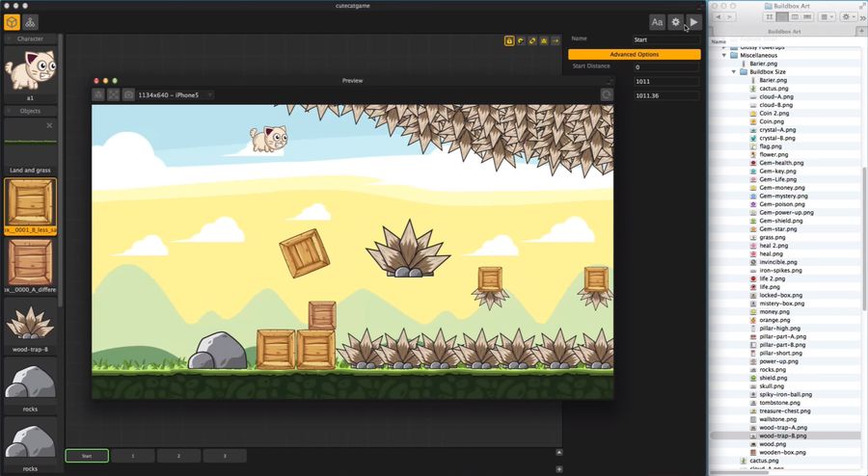
Task: Click the camera screenshot icon in Preview
Action: pyautogui.click(x=128, y=94)
